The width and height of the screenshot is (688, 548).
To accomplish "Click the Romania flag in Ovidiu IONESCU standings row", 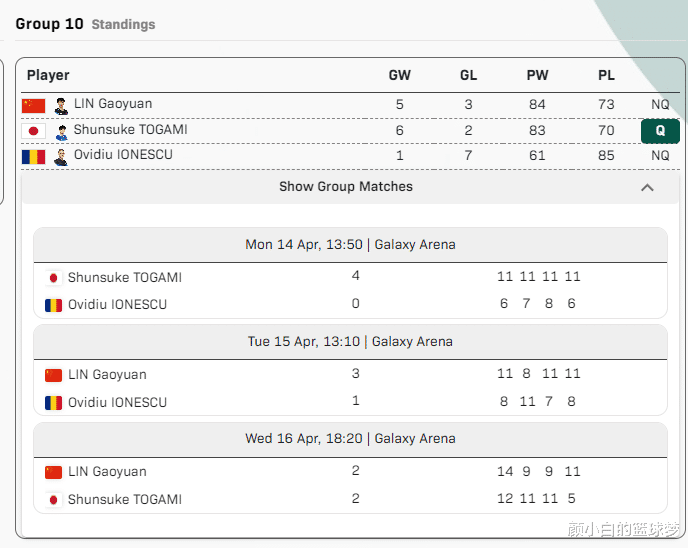I will point(34,156).
